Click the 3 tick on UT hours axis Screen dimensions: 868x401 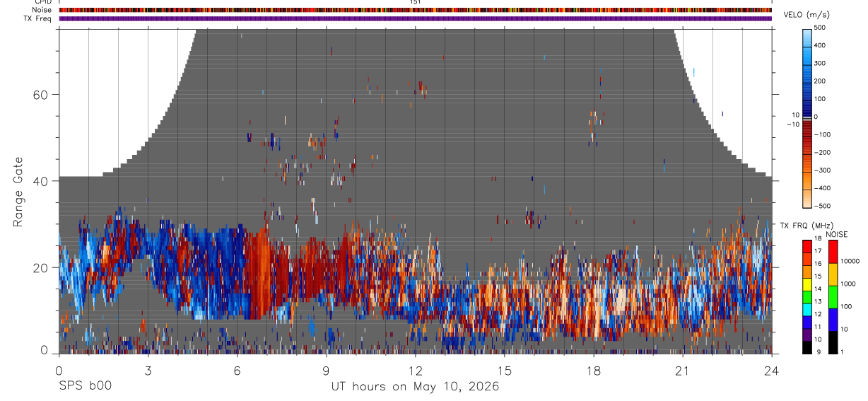[x=148, y=370]
